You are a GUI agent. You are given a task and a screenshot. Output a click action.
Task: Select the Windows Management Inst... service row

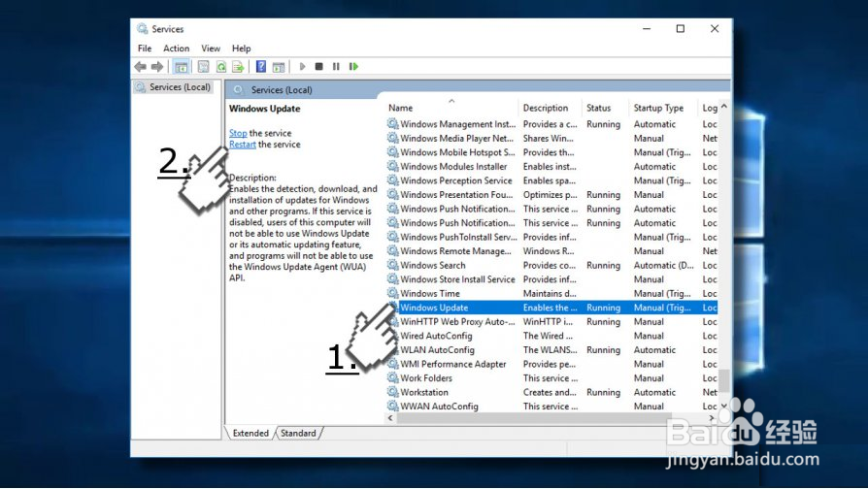[x=551, y=124]
